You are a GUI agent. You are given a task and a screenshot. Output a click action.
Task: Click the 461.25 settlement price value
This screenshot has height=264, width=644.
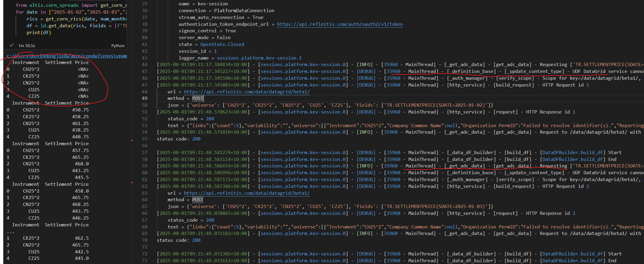click(x=80, y=124)
